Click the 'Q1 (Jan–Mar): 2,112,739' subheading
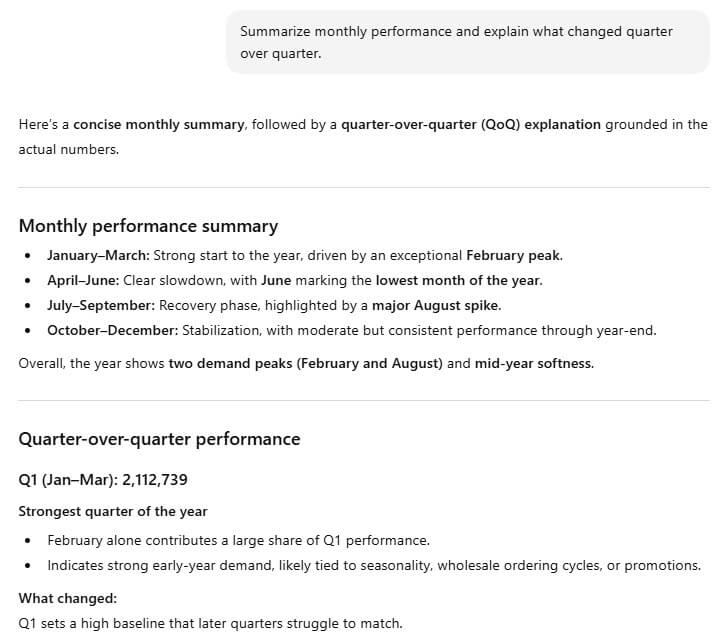The width and height of the screenshot is (726, 637). click(103, 480)
